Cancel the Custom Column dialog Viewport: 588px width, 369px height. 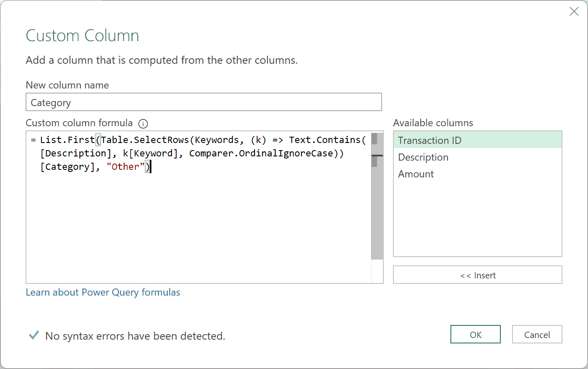[x=537, y=334]
